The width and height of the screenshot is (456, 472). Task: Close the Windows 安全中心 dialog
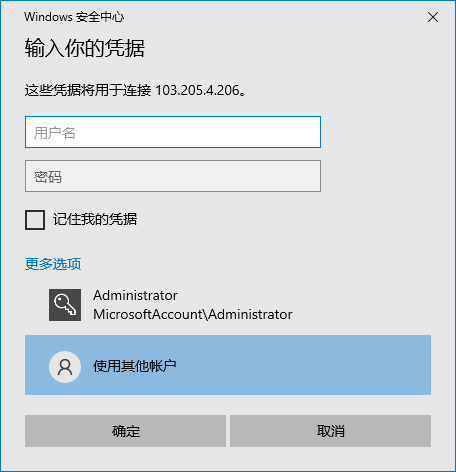(x=433, y=17)
